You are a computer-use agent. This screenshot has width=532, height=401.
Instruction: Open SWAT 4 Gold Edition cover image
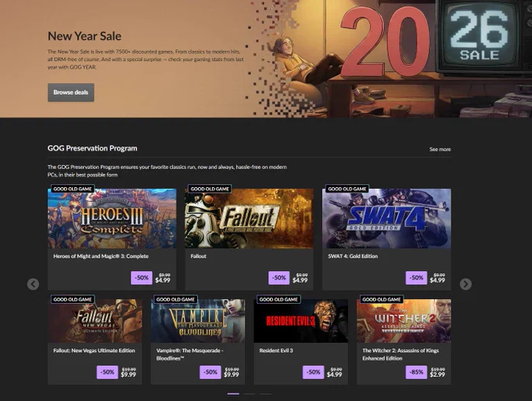386,219
